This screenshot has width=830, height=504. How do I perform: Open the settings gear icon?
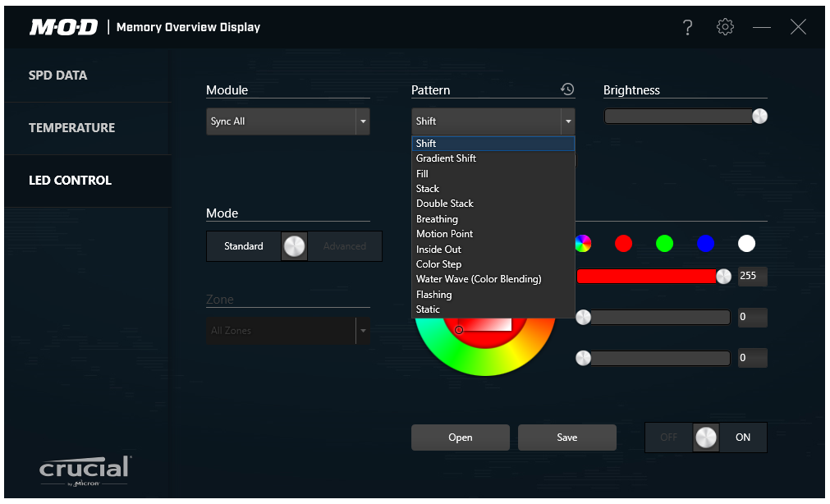pyautogui.click(x=725, y=26)
